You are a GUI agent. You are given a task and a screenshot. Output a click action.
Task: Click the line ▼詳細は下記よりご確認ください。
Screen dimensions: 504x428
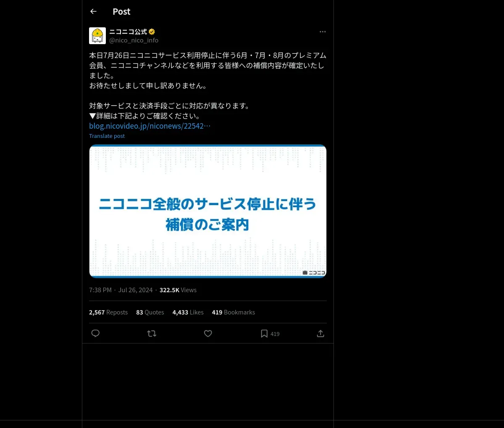pyautogui.click(x=146, y=116)
